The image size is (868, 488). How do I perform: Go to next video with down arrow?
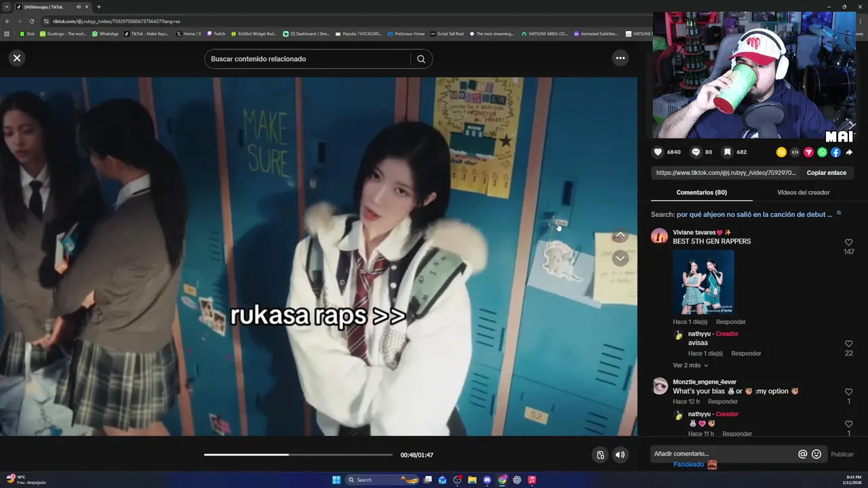tap(620, 258)
